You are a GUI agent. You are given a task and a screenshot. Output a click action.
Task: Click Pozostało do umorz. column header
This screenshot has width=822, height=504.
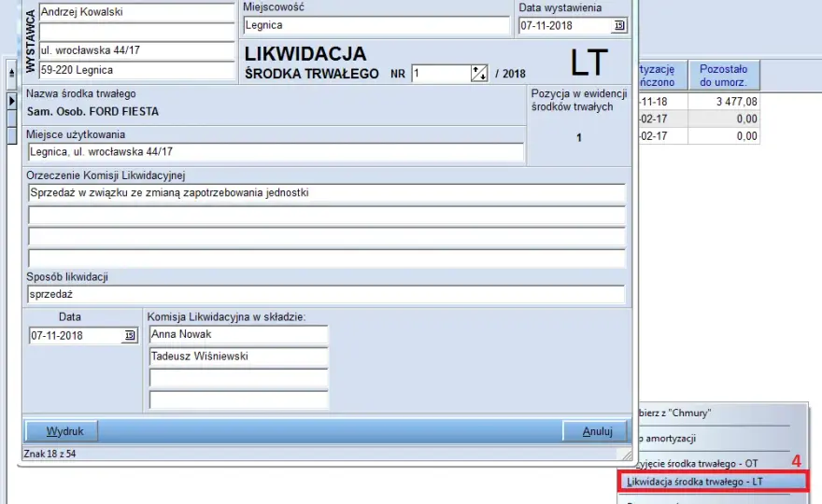(723, 76)
